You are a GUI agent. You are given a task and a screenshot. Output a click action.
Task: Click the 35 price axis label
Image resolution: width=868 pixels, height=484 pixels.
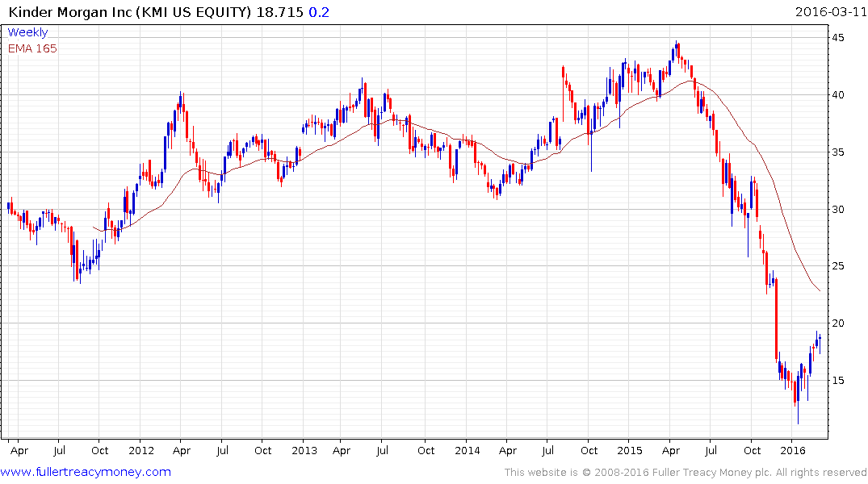pos(838,152)
